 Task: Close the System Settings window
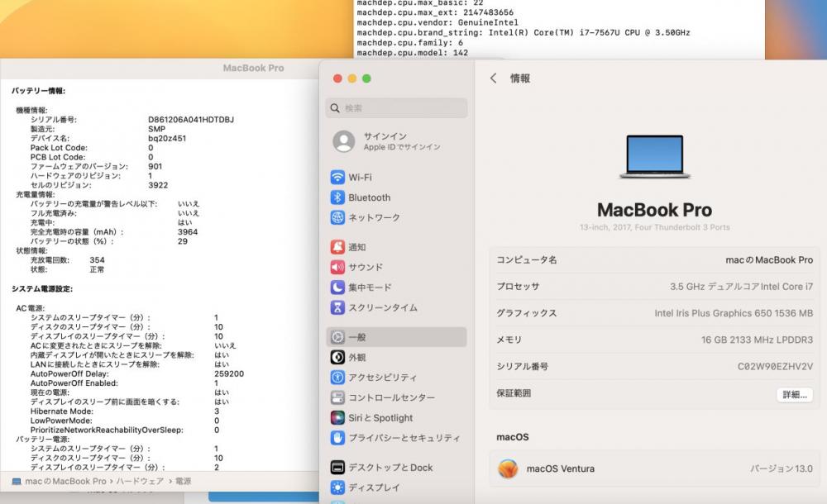(x=337, y=78)
